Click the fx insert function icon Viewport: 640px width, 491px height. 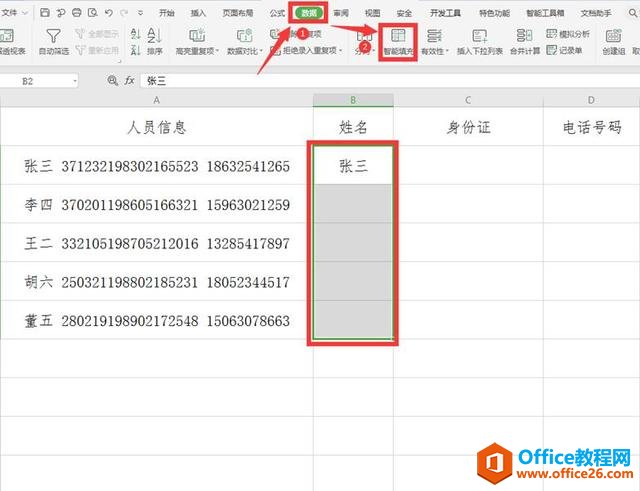[129, 80]
